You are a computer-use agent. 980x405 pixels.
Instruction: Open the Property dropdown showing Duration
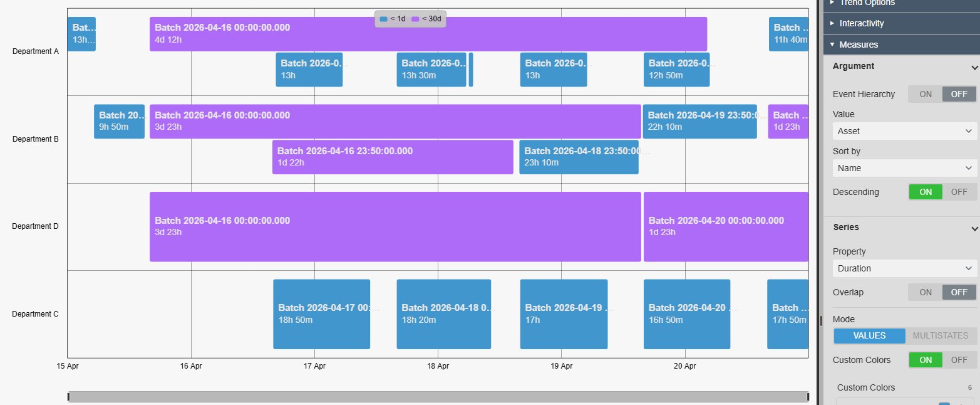click(905, 268)
